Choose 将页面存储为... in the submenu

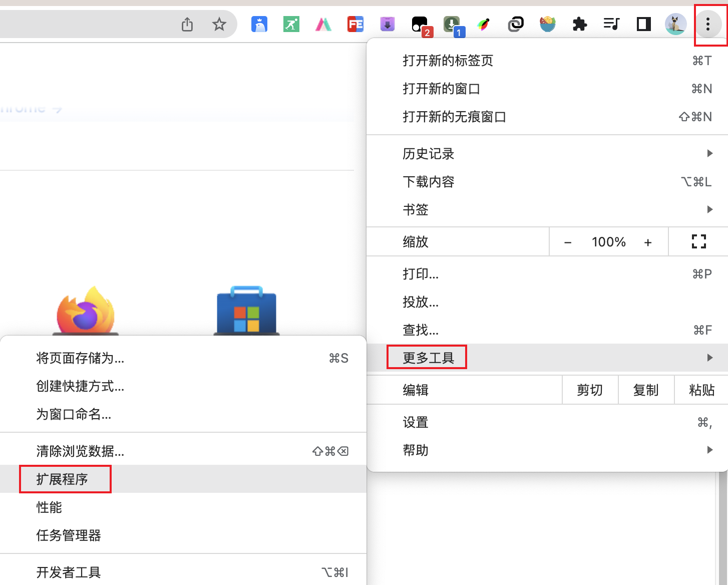tap(183, 358)
